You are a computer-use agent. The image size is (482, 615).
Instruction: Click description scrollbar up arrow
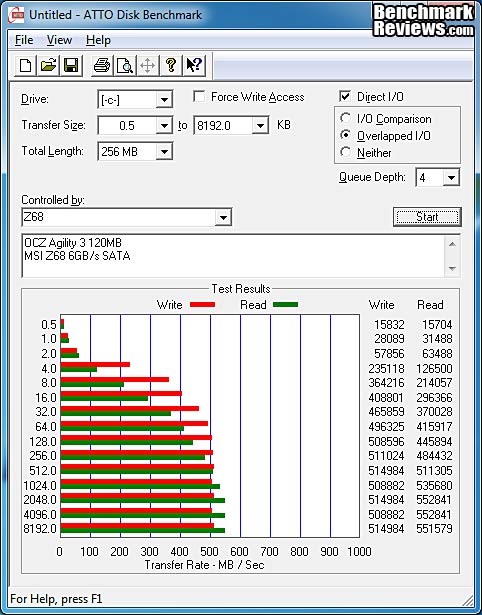(x=452, y=244)
